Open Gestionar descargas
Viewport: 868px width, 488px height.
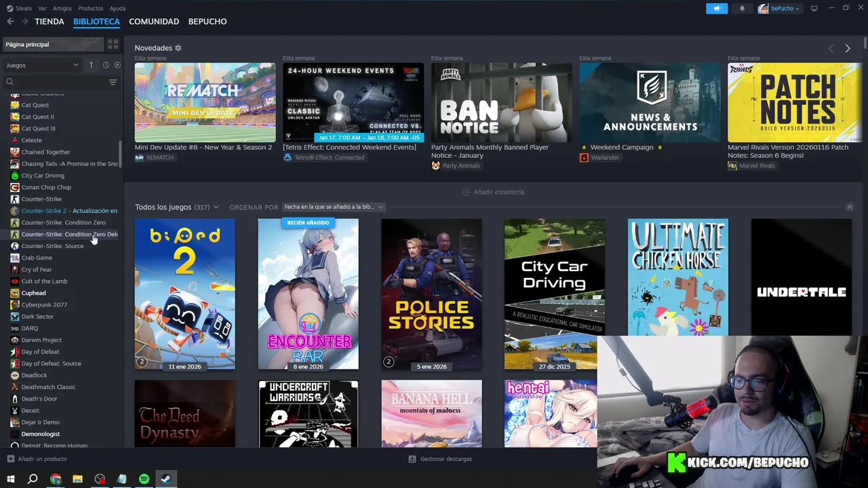(x=440, y=459)
